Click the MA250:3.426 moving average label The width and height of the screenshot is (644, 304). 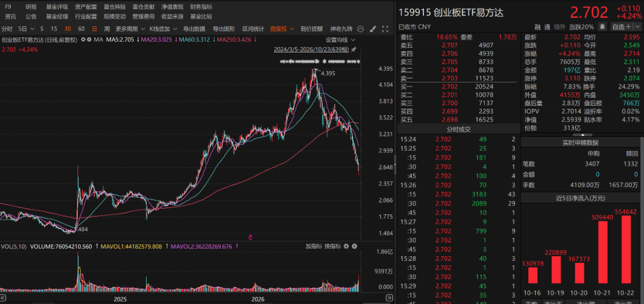tap(236, 40)
